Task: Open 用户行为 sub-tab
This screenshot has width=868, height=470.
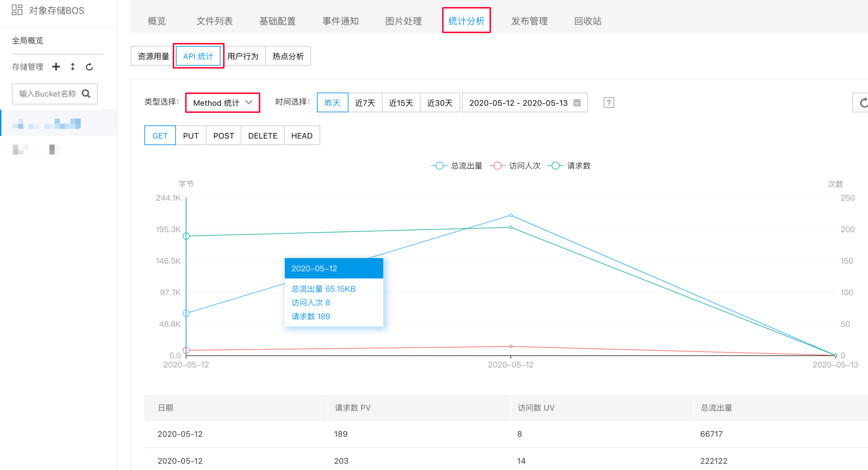Action: pyautogui.click(x=243, y=56)
